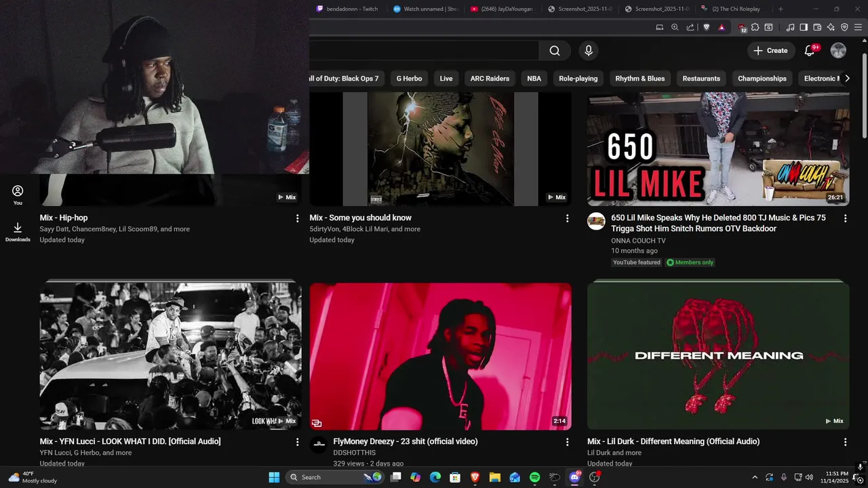Open more options for Mix - Lil Durk
The image size is (868, 488).
pyautogui.click(x=845, y=442)
